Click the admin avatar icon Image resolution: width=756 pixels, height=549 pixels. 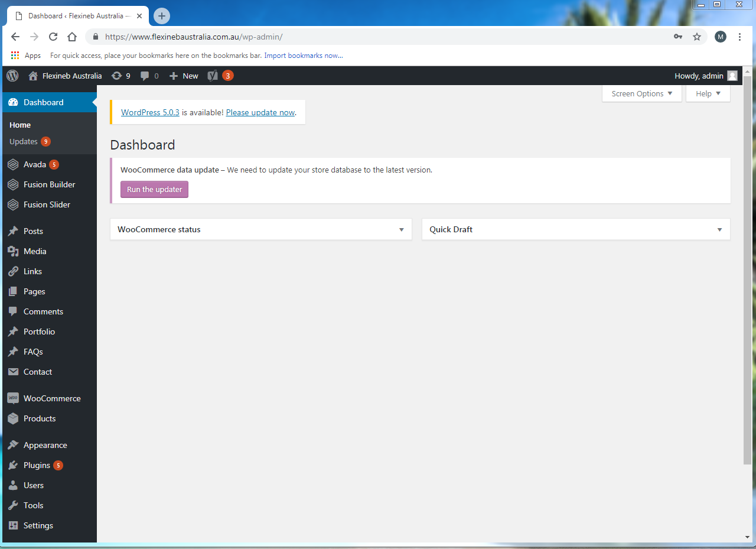pos(732,76)
